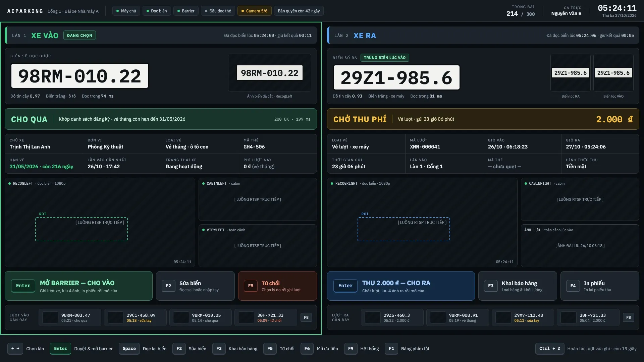Open recent entry 29C1-458.09
The width and height of the screenshot is (644, 362).
pos(135,317)
